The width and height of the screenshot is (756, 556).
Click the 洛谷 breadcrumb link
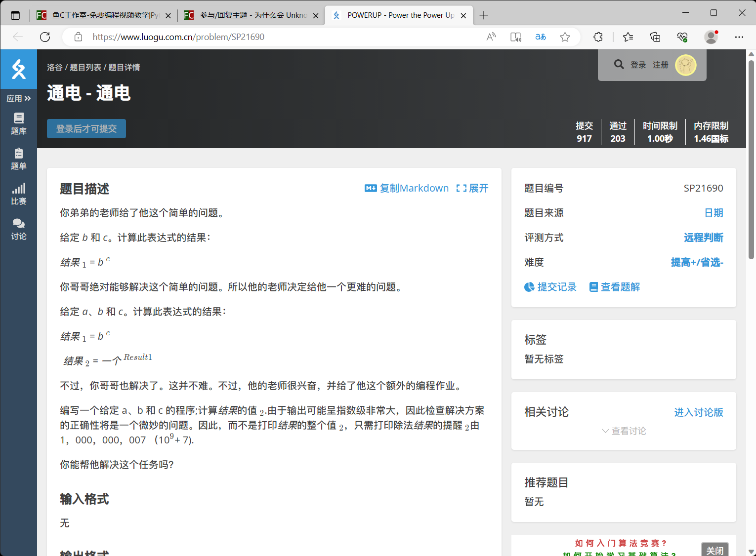tap(54, 67)
